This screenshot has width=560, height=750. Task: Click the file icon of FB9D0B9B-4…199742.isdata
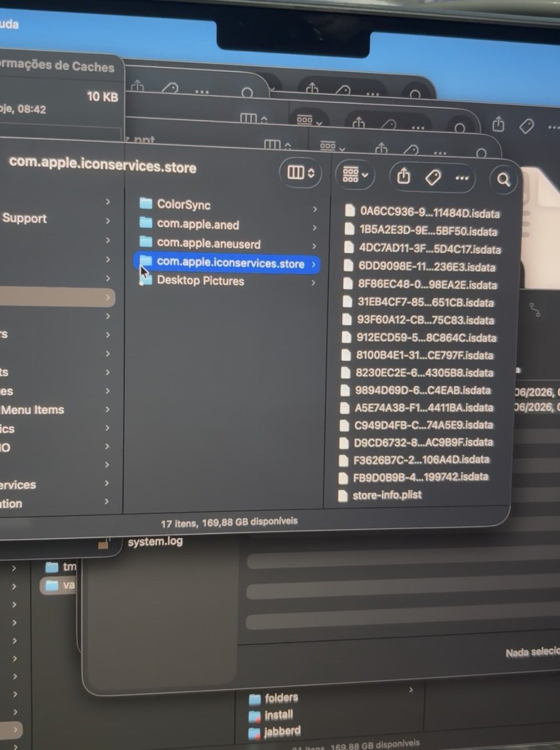point(342,478)
